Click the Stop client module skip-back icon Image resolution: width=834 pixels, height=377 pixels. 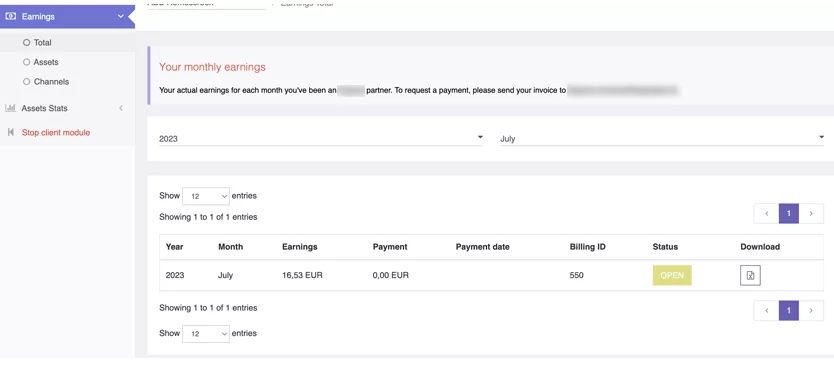point(10,132)
